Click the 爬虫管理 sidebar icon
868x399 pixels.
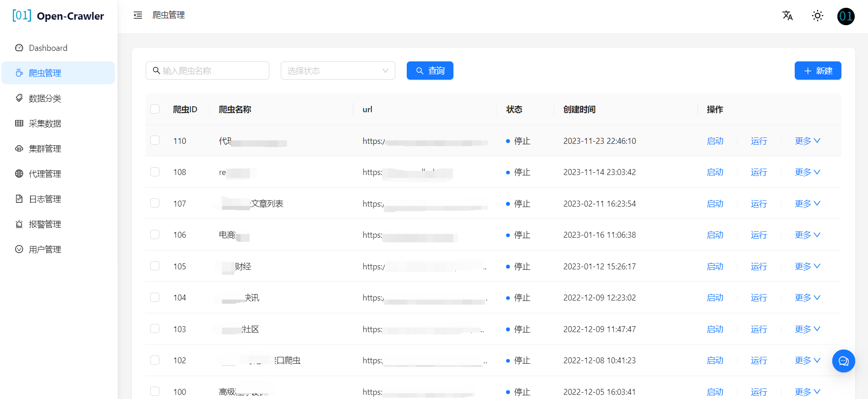pyautogui.click(x=19, y=73)
